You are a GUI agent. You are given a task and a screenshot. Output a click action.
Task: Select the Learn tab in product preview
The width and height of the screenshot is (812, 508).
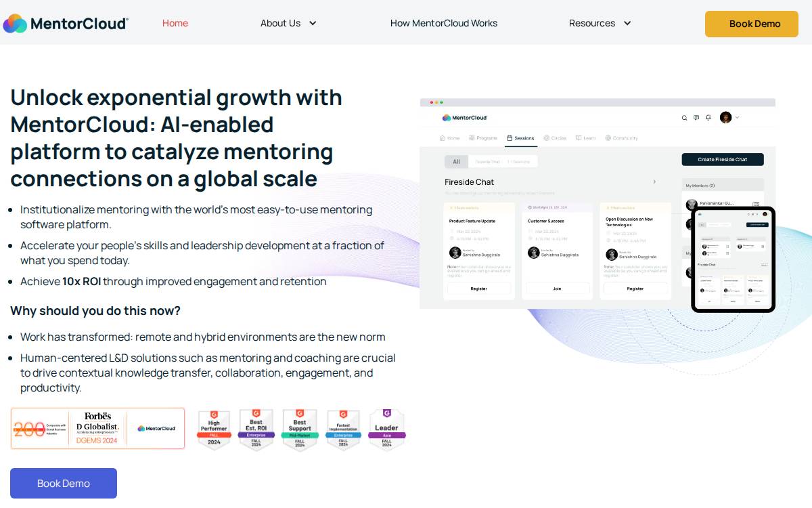point(586,138)
